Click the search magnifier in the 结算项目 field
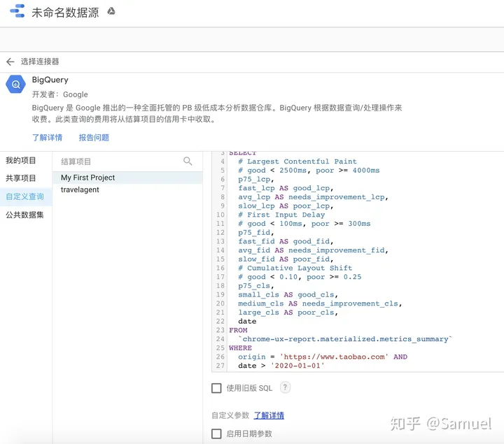This screenshot has width=504, height=444. tap(188, 161)
